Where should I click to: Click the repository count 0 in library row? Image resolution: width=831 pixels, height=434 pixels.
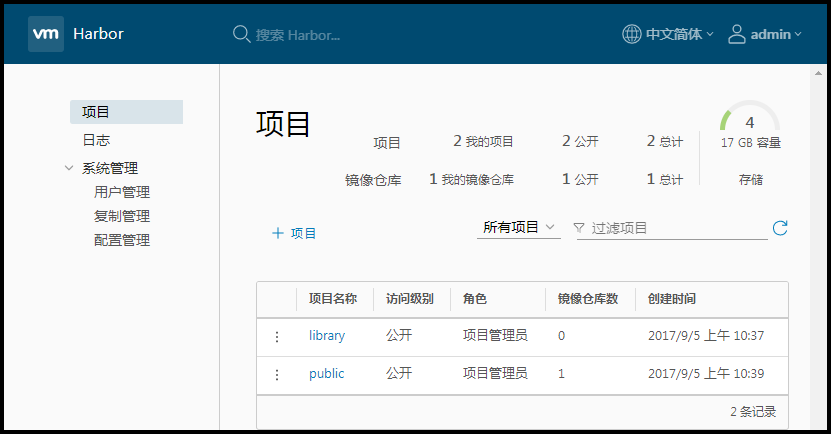click(x=561, y=335)
